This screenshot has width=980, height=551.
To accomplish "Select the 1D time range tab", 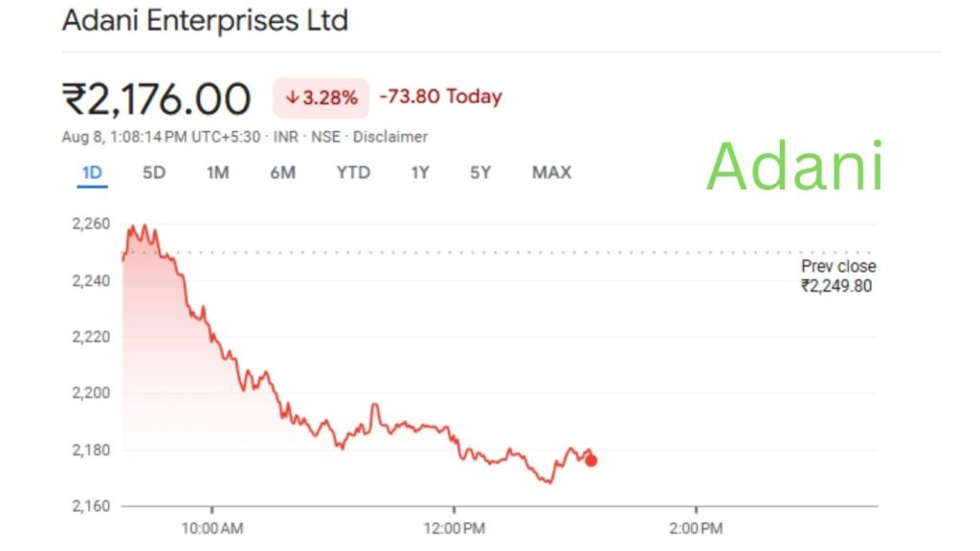I will [x=92, y=173].
